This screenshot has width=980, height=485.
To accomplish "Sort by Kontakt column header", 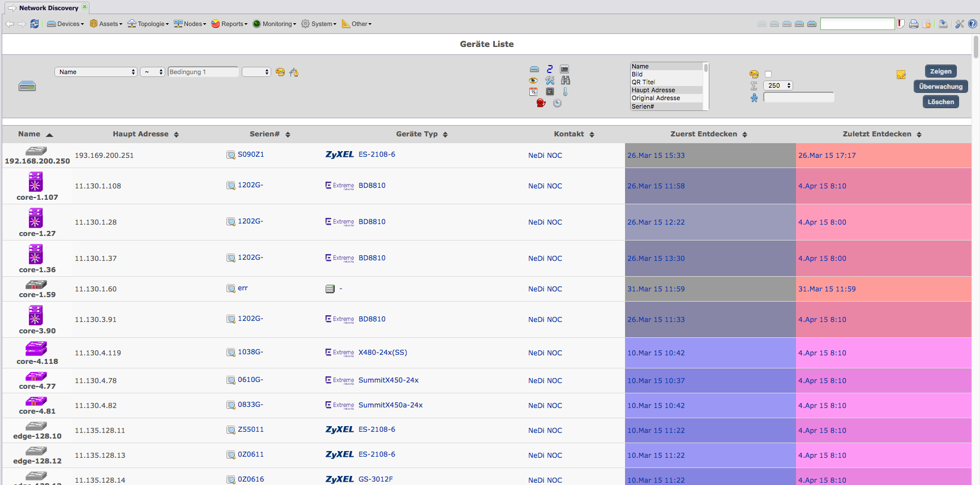I will 574,134.
